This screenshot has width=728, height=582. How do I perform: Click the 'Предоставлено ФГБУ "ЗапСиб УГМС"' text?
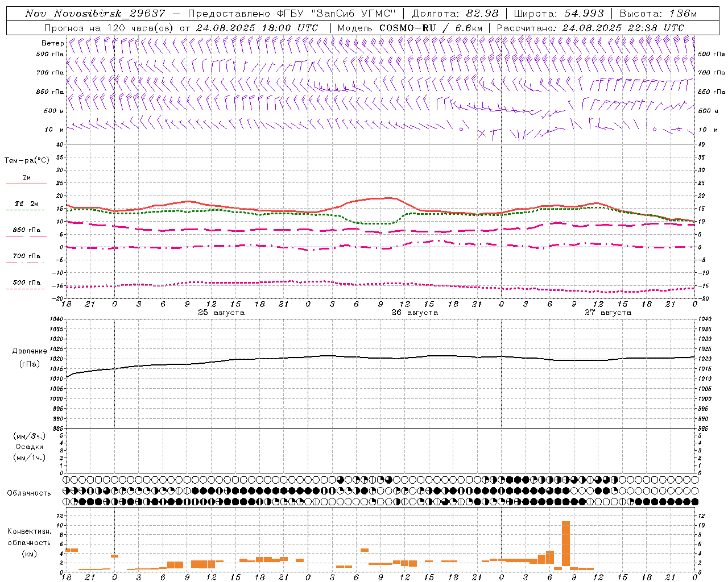(291, 14)
